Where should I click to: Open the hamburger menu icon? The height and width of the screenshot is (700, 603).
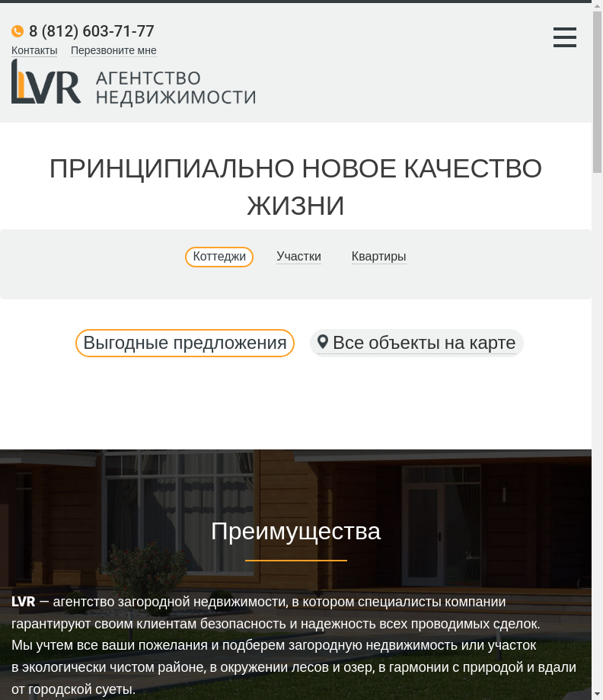point(565,37)
